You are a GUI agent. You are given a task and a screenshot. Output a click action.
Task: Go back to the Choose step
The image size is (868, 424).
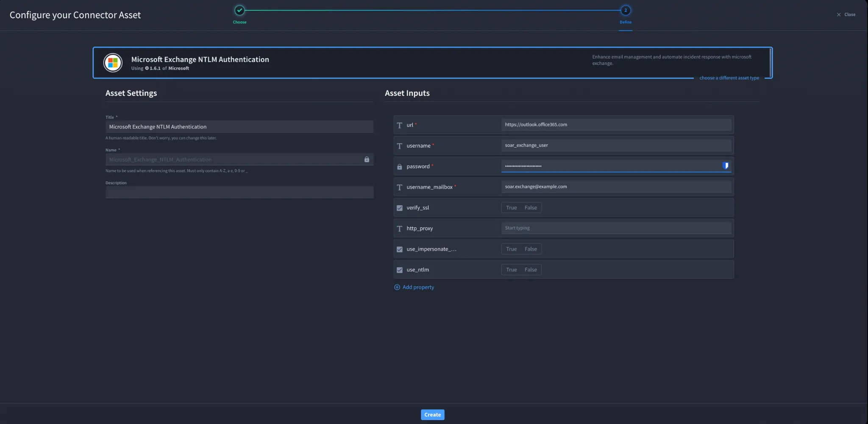coord(239,10)
